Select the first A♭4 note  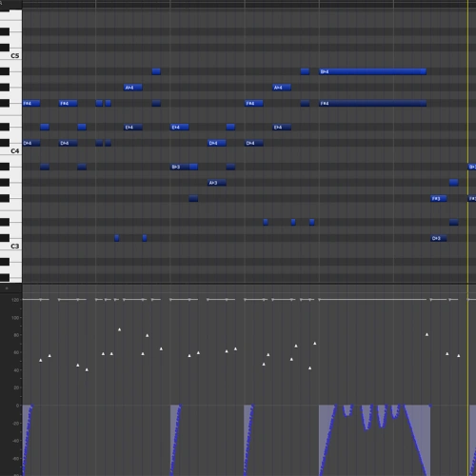[133, 88]
